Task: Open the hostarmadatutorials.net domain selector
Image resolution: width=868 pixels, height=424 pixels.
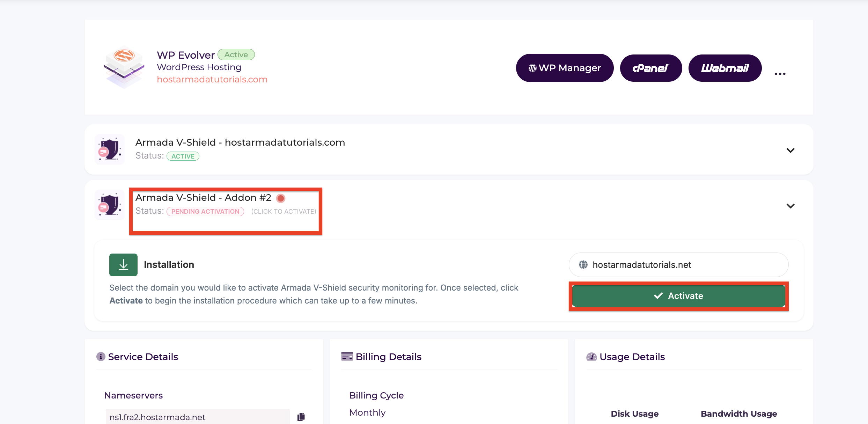Action: pos(678,265)
